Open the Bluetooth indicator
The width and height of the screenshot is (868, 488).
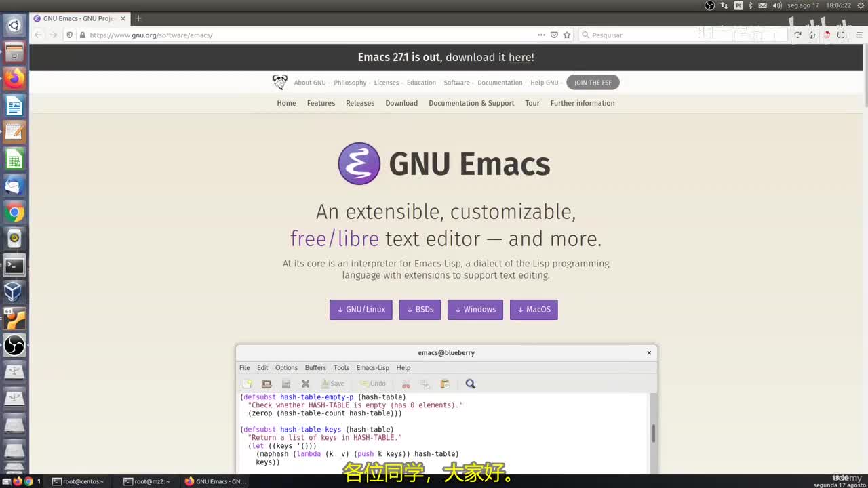(x=751, y=5)
